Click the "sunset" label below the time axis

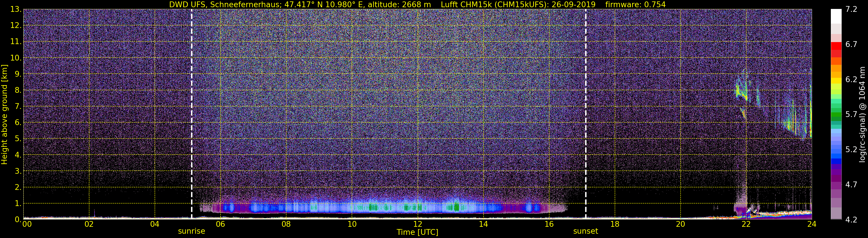click(586, 231)
